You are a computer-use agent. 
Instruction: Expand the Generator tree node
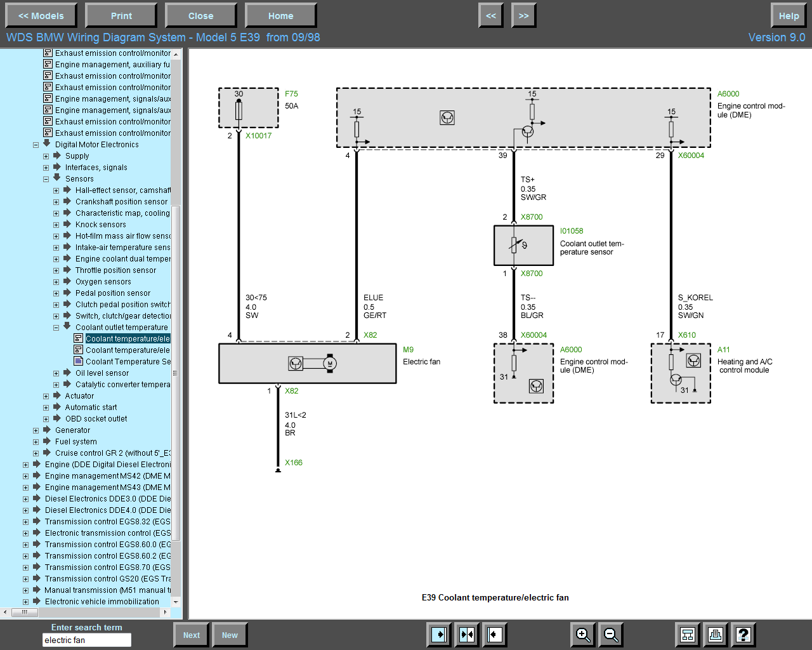36,430
